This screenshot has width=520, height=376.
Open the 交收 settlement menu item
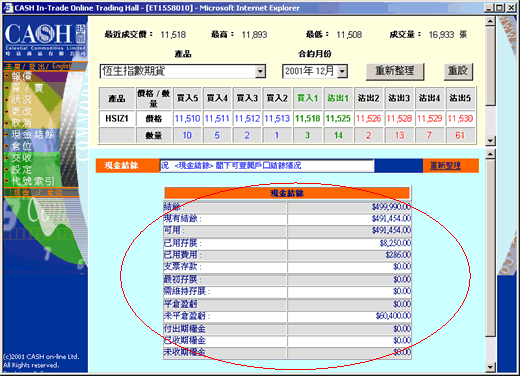click(x=22, y=158)
